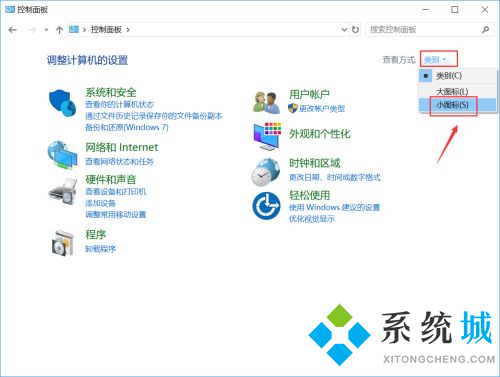Click the Control Panel title bar icon
This screenshot has width=500, height=377.
point(10,9)
